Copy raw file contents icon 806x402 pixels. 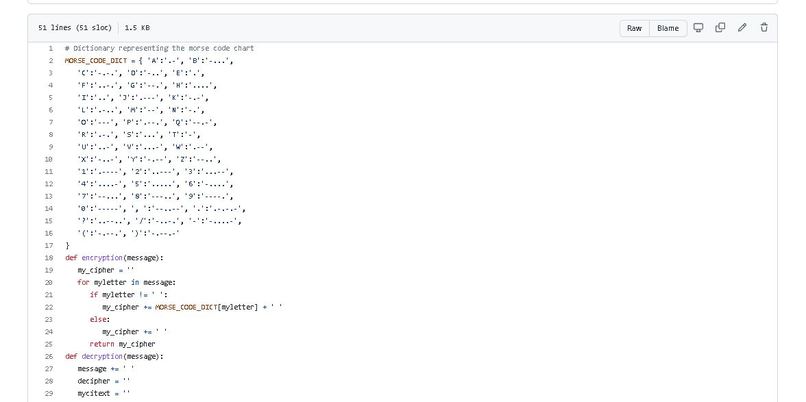(720, 28)
